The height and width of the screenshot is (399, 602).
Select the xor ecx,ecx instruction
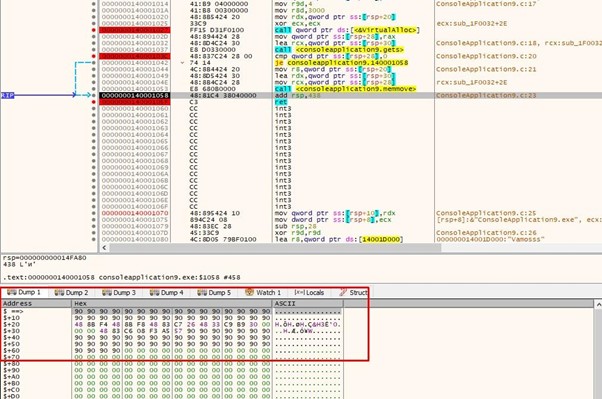pyautogui.click(x=297, y=23)
